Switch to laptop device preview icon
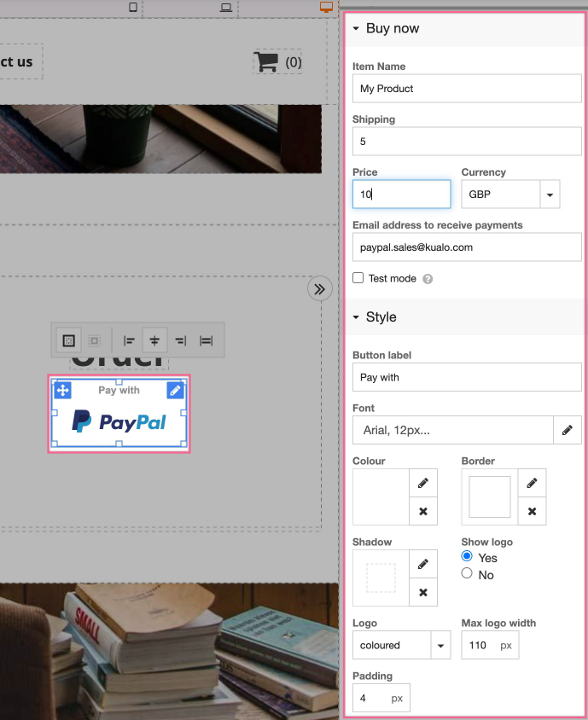 (226, 8)
